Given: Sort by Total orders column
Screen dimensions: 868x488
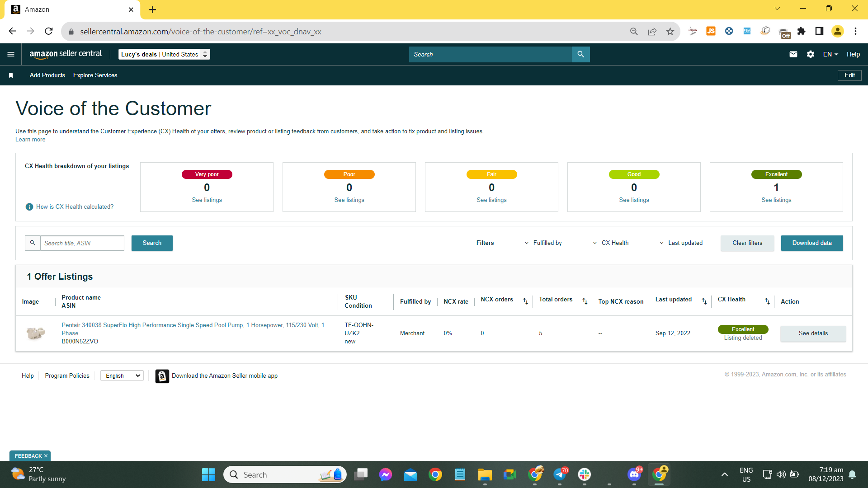Looking at the screenshot, I should 585,301.
